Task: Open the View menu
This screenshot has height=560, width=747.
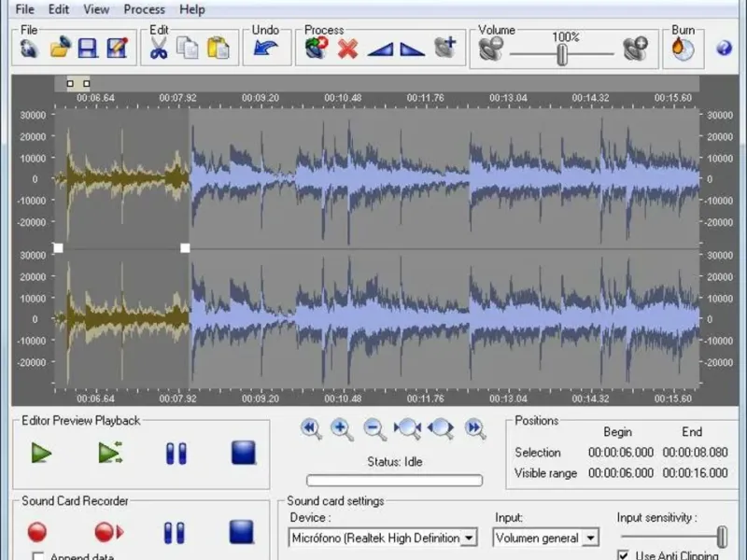Action: pos(96,9)
